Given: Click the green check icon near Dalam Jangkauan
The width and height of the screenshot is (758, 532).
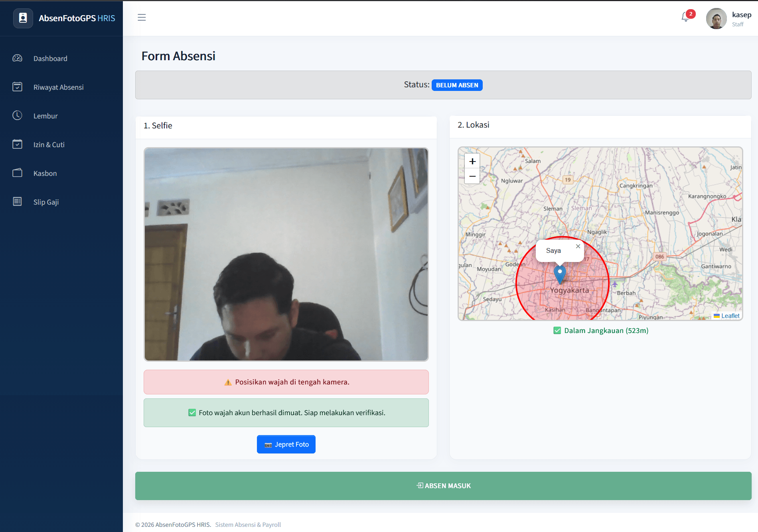Looking at the screenshot, I should click(557, 331).
